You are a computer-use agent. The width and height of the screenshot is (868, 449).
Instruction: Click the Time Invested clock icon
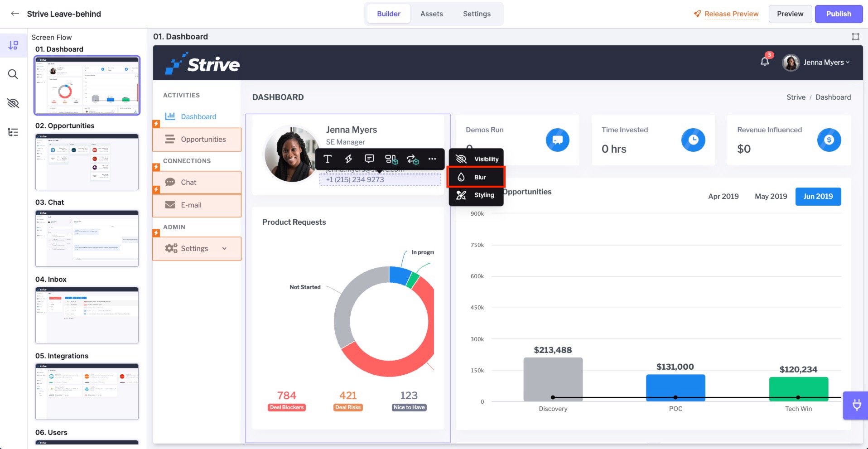click(x=693, y=140)
